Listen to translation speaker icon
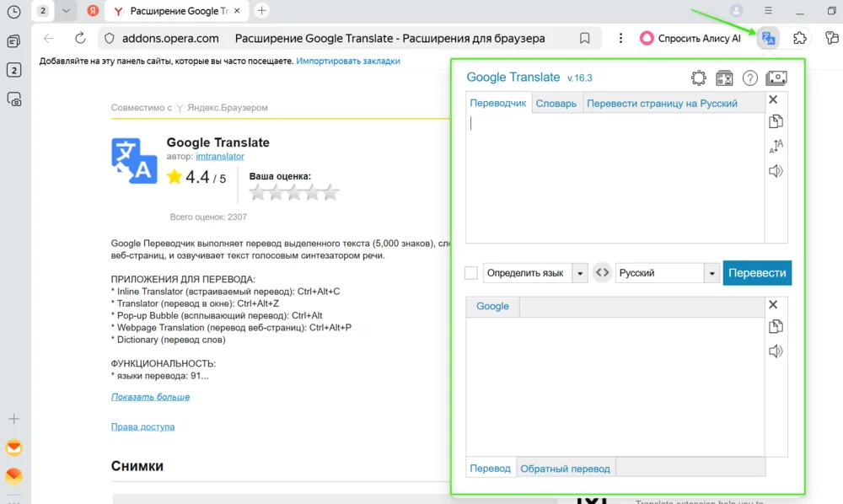Viewport: 843px width, 504px height. [x=776, y=351]
